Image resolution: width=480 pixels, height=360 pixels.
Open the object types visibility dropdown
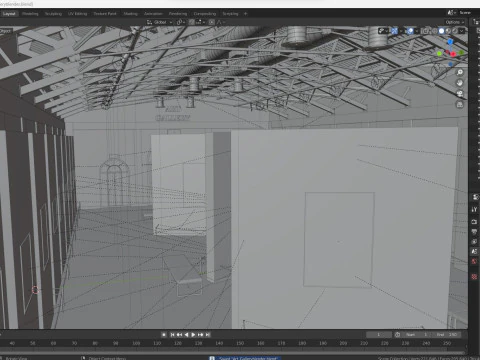(x=383, y=31)
